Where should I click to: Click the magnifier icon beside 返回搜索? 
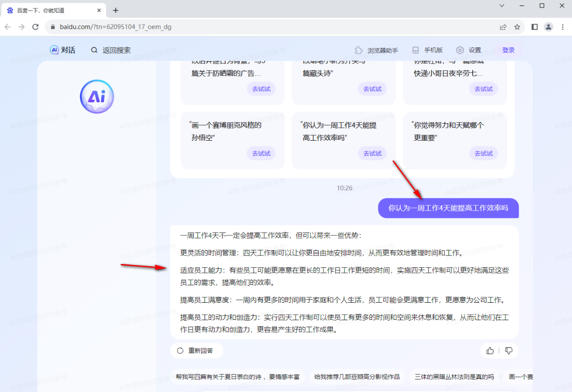[94, 50]
